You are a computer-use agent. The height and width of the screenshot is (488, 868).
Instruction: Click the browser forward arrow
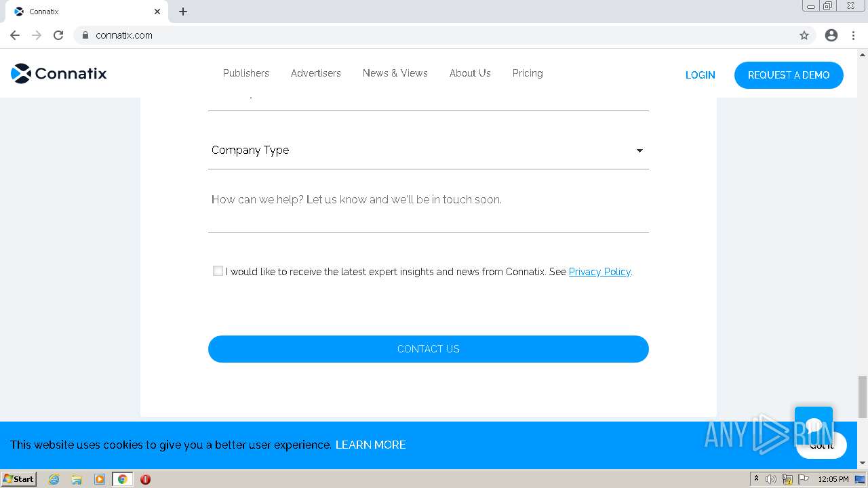click(x=37, y=35)
